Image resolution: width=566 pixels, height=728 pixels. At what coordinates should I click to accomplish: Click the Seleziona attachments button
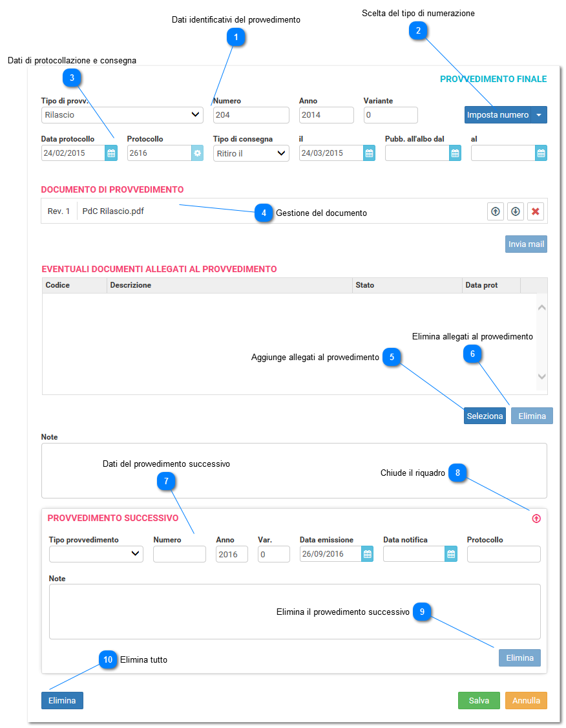485,416
